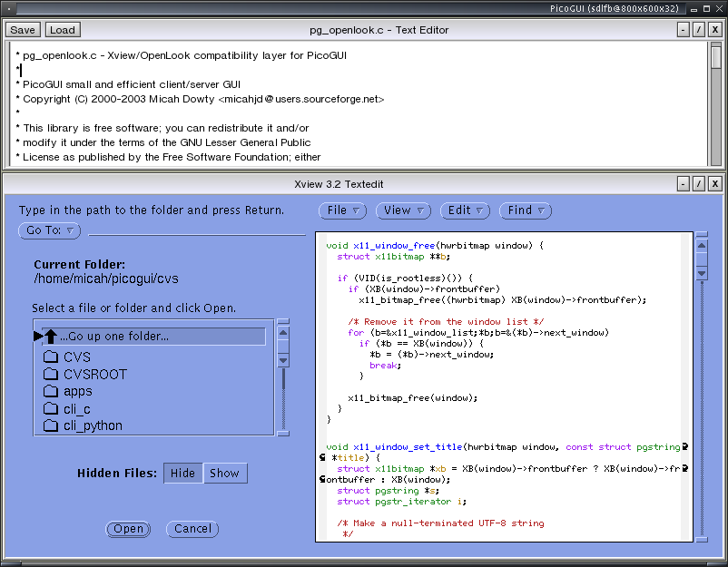Click bottom anchor of the code pane scrollbar
Viewport: 728px width, 567px height.
point(702,540)
